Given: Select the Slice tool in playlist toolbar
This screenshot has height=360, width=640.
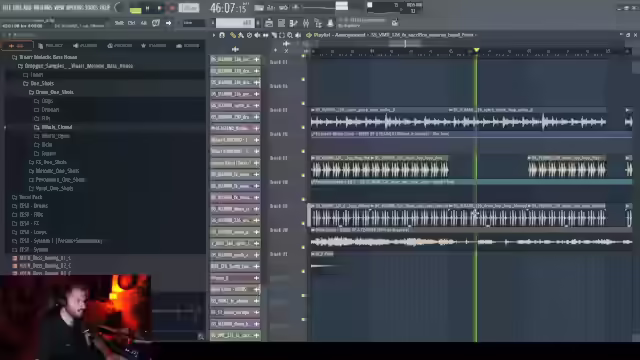Looking at the screenshot, I should click(x=274, y=36).
